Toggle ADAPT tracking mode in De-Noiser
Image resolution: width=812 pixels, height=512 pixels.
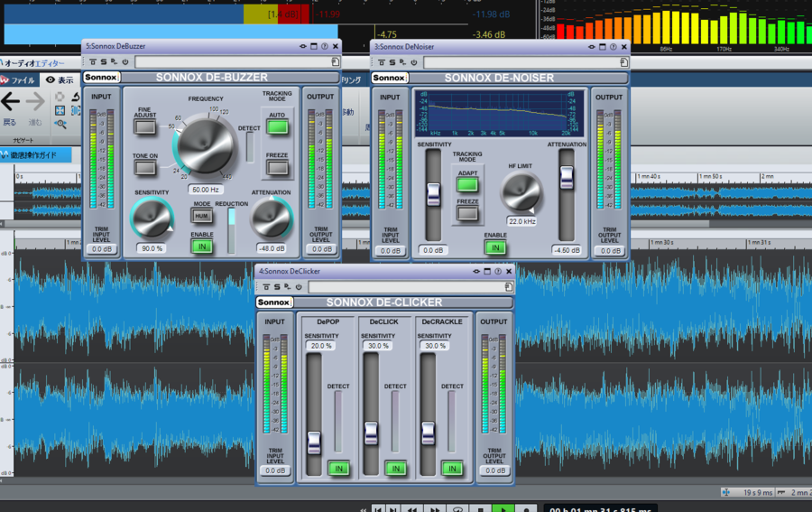(x=467, y=184)
